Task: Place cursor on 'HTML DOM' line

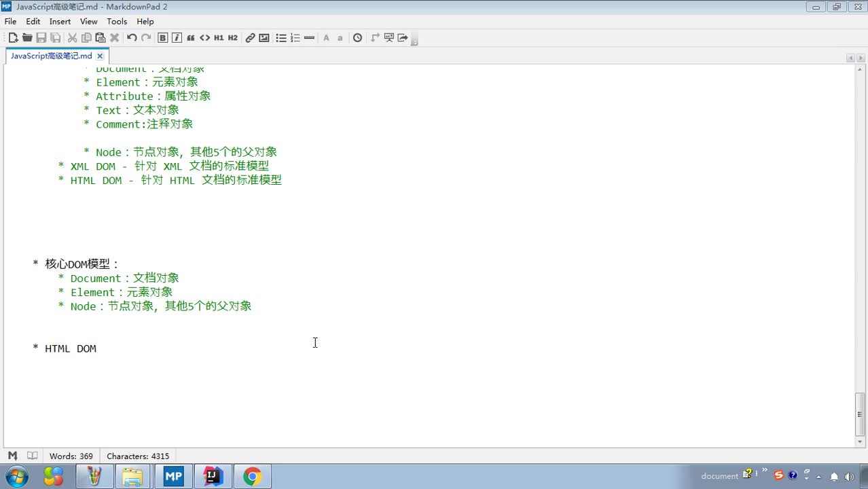Action: [x=71, y=348]
